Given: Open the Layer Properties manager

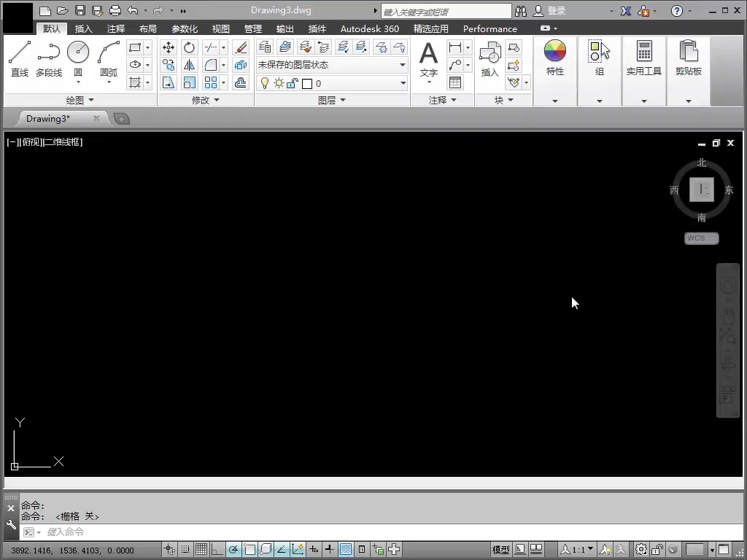Looking at the screenshot, I should (x=265, y=47).
